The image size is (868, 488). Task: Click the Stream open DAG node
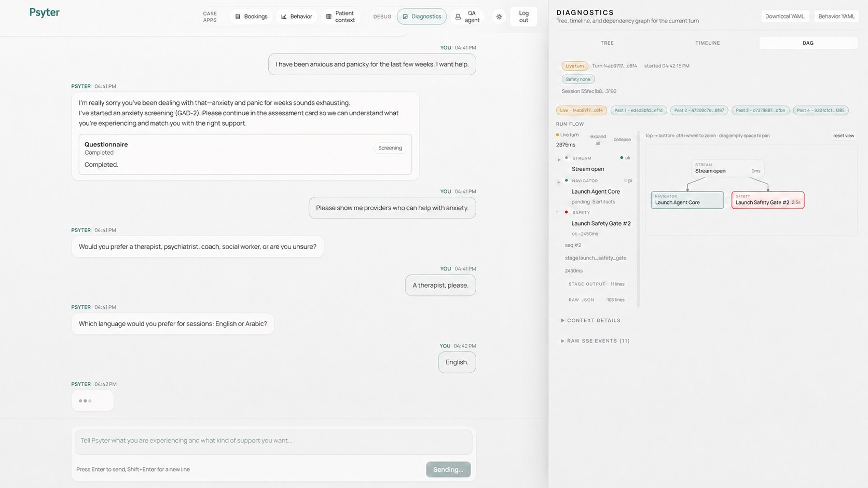point(727,168)
